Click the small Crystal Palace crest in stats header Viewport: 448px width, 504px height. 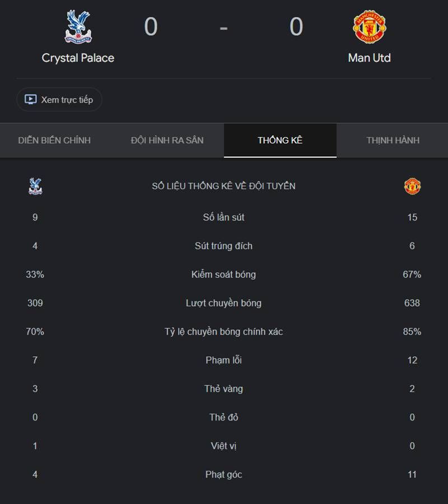[x=35, y=186]
